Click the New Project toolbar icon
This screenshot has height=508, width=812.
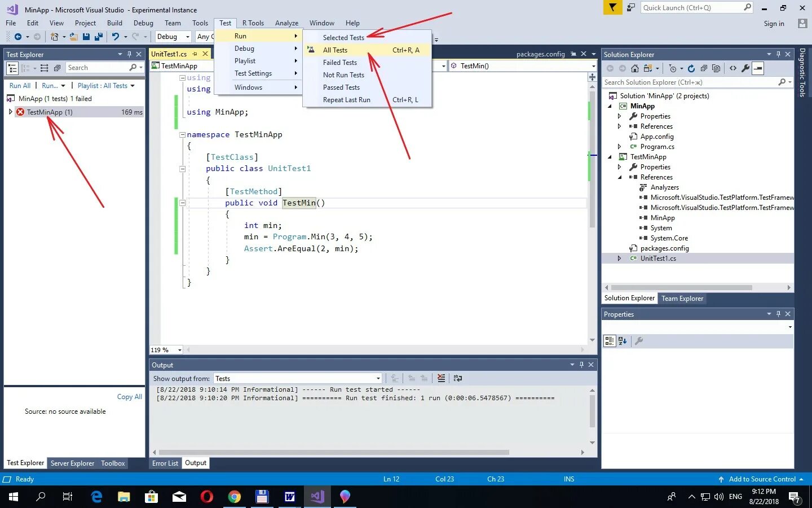(54, 37)
